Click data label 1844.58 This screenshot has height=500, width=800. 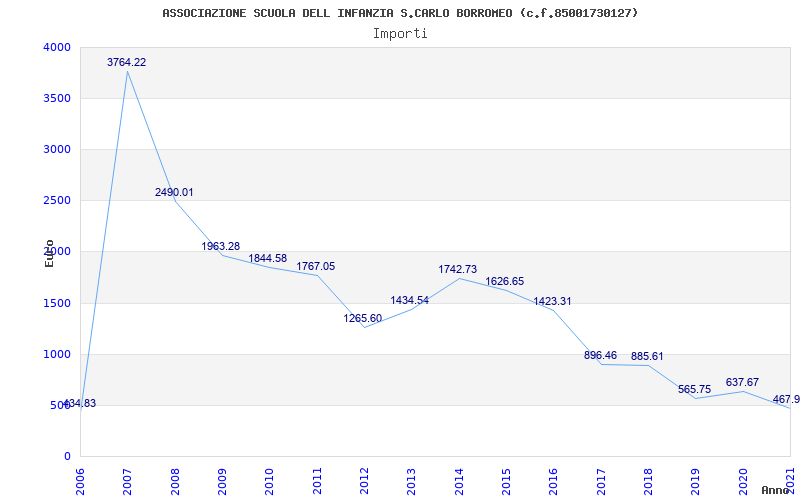click(x=268, y=258)
